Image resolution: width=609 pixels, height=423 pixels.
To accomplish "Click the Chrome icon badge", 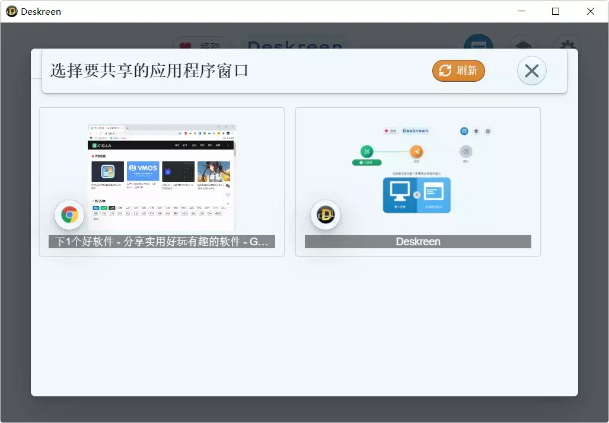I will pyautogui.click(x=70, y=215).
